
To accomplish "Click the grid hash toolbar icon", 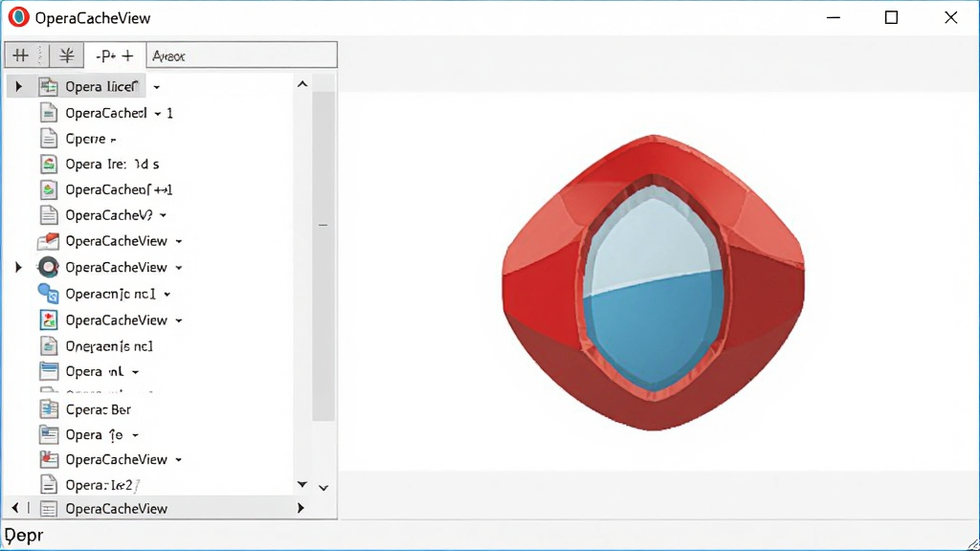I will tap(21, 55).
